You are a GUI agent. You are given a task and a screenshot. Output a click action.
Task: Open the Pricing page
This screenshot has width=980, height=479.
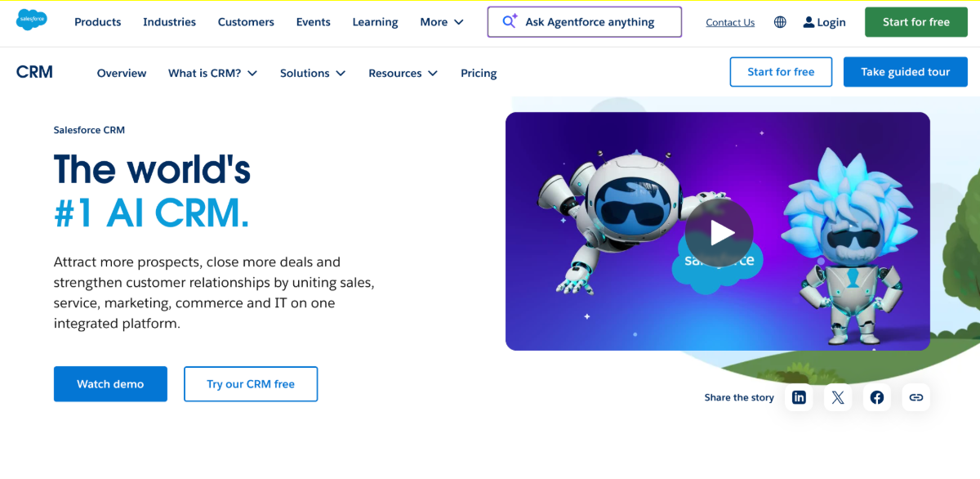479,73
